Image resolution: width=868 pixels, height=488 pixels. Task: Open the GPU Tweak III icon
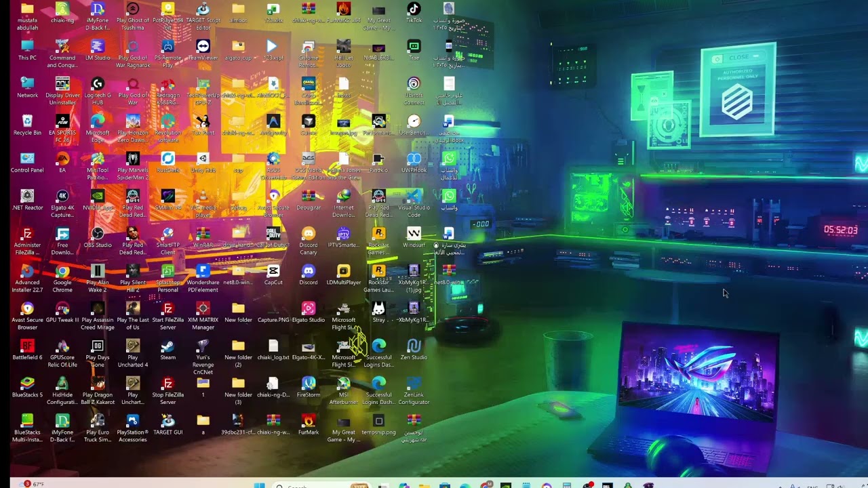pos(62,312)
